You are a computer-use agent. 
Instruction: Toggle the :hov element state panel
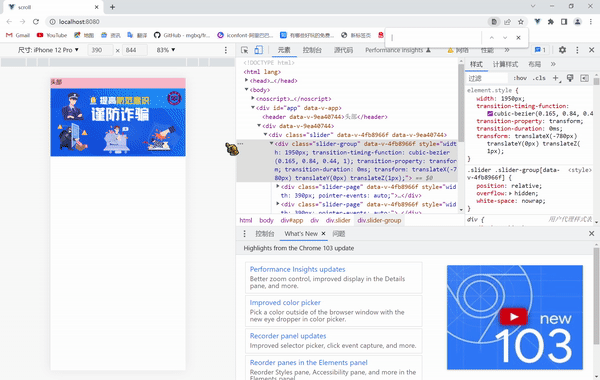click(520, 78)
